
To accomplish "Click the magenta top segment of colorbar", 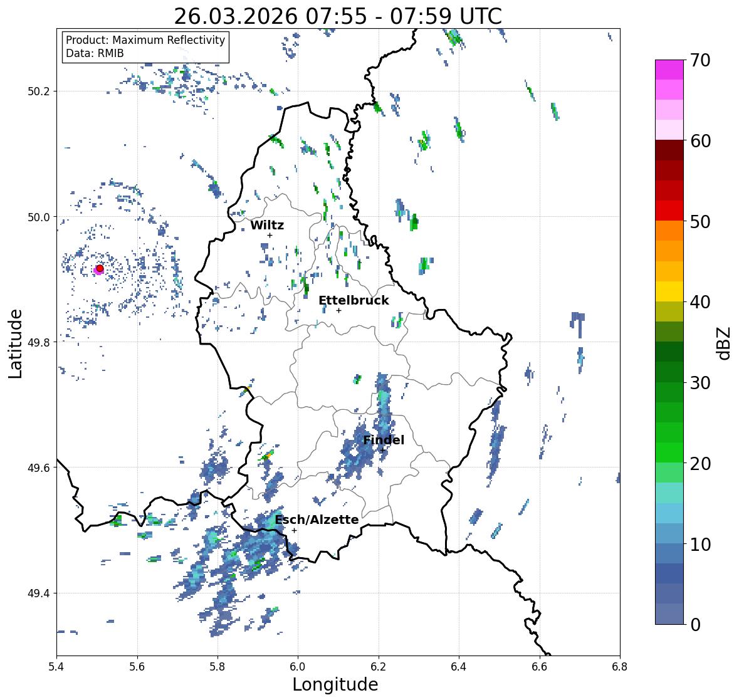I will click(x=669, y=70).
